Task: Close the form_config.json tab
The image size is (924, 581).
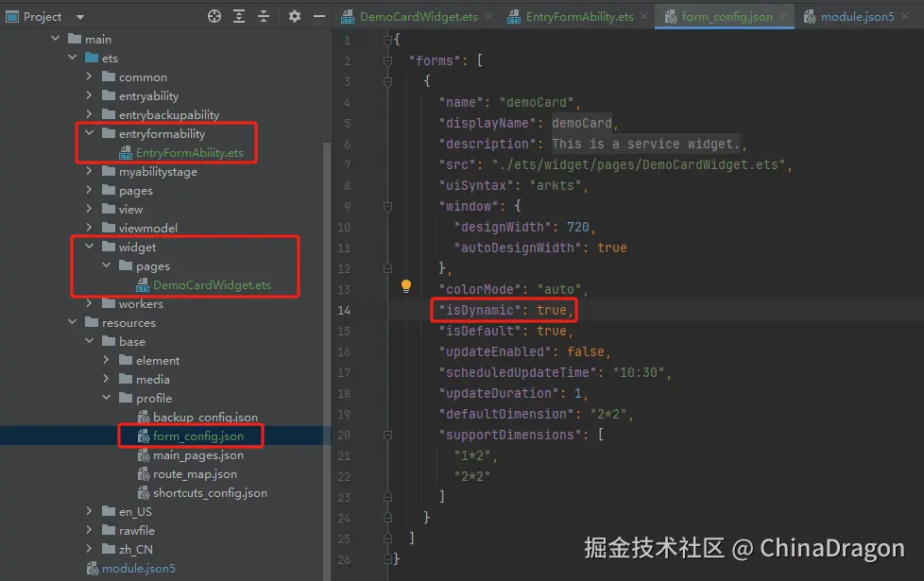Action: tap(782, 16)
